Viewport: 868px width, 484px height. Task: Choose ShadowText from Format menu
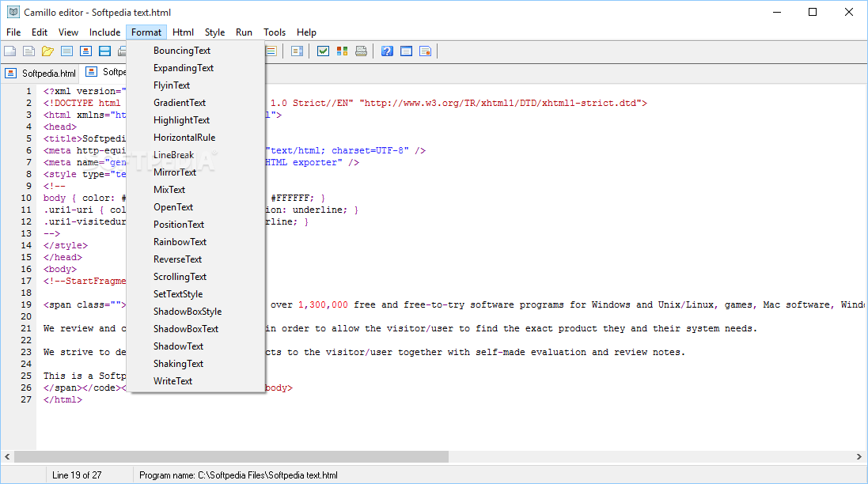click(x=196, y=346)
